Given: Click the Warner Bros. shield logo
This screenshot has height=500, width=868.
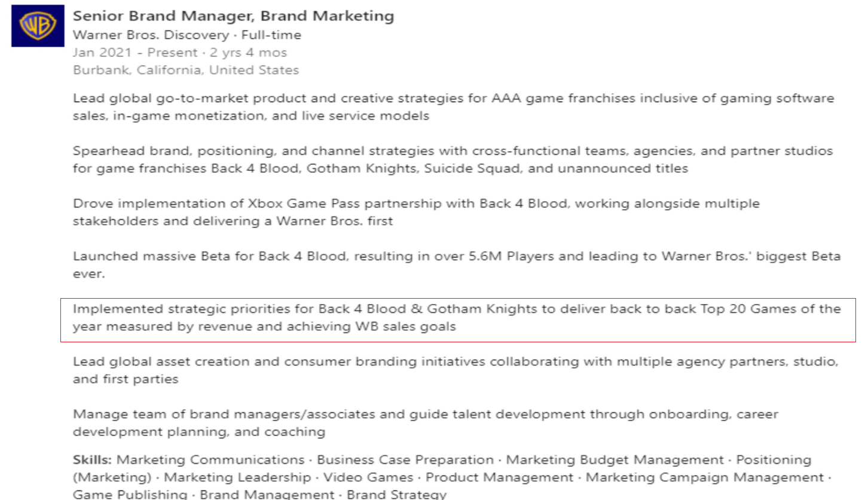Looking at the screenshot, I should (x=38, y=26).
